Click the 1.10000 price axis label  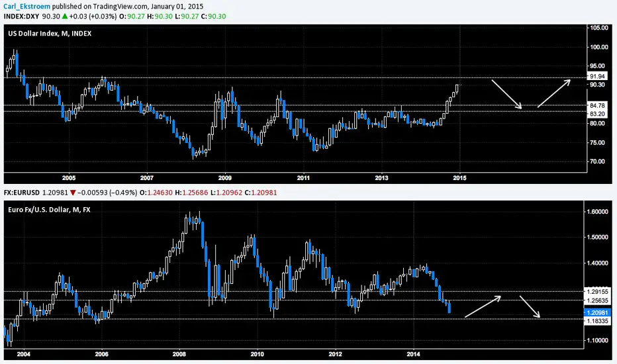coord(597,340)
